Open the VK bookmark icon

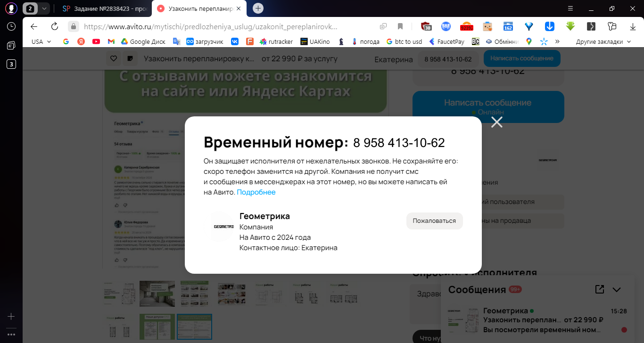[x=234, y=41]
